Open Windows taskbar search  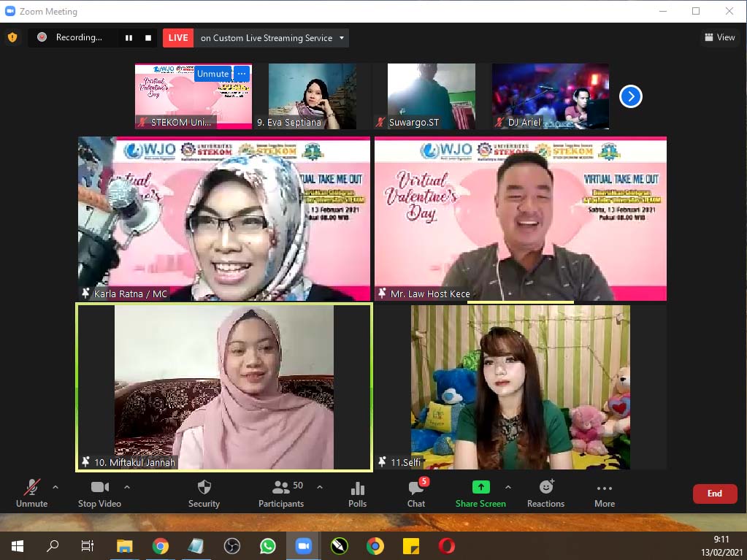(53, 545)
